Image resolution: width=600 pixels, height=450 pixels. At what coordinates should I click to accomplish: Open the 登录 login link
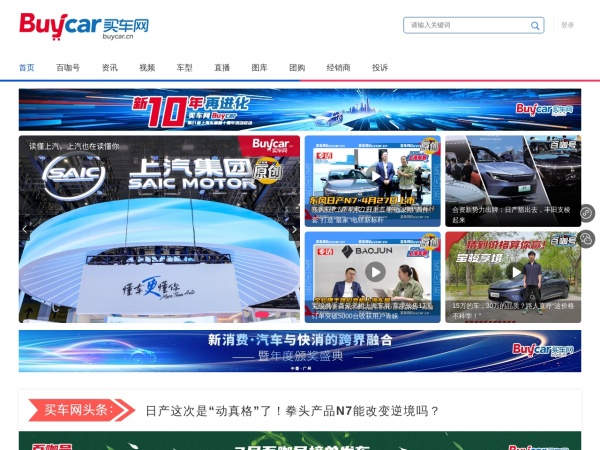coord(567,25)
